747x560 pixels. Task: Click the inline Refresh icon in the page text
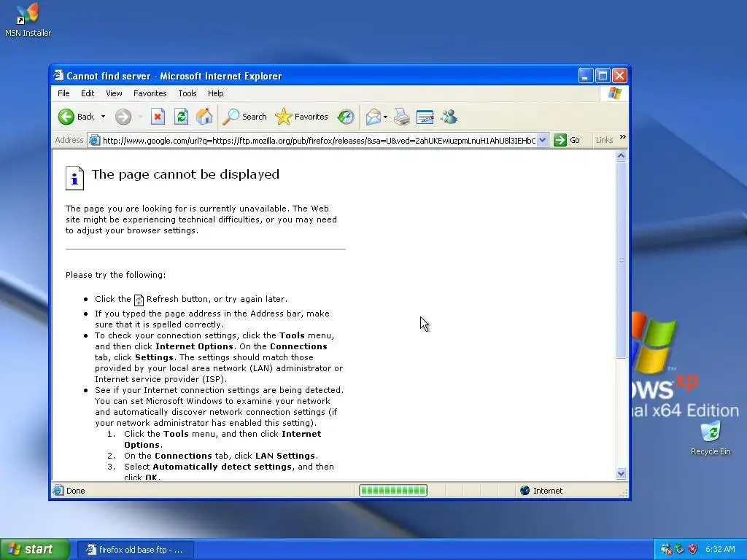139,300
